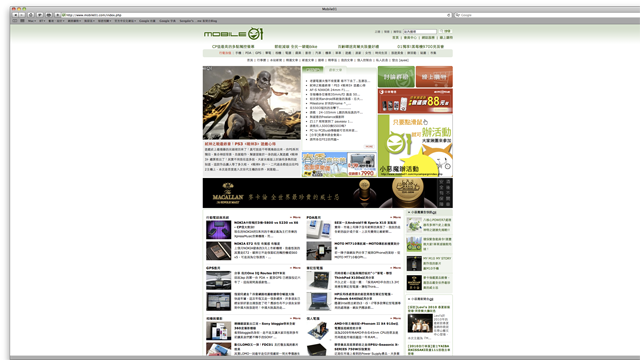Click the Mobile01 site search input box
640x360 pixels.
coord(420,31)
